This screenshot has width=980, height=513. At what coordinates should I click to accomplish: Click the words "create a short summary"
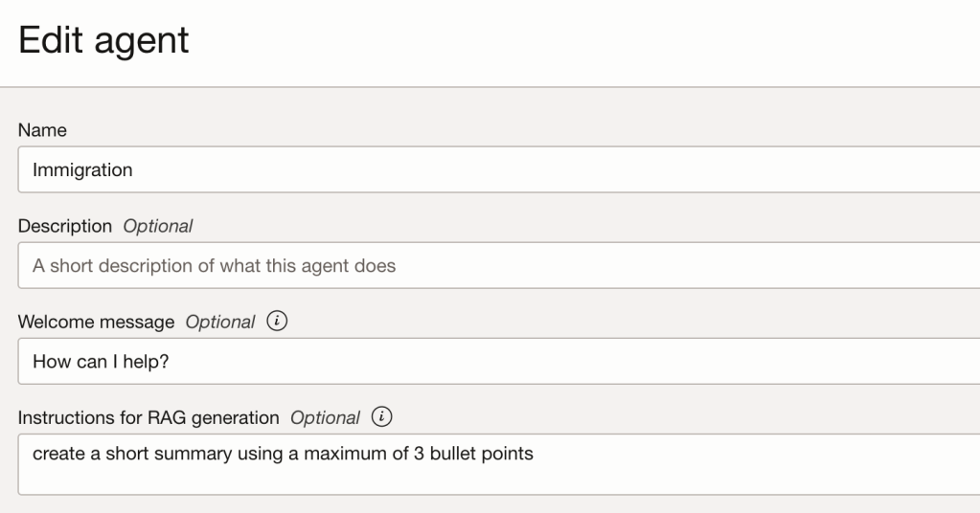coord(117,453)
